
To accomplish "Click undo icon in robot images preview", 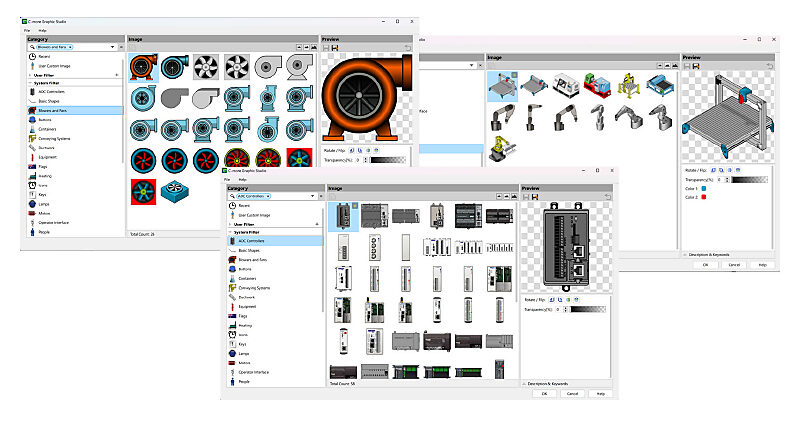I will (769, 66).
